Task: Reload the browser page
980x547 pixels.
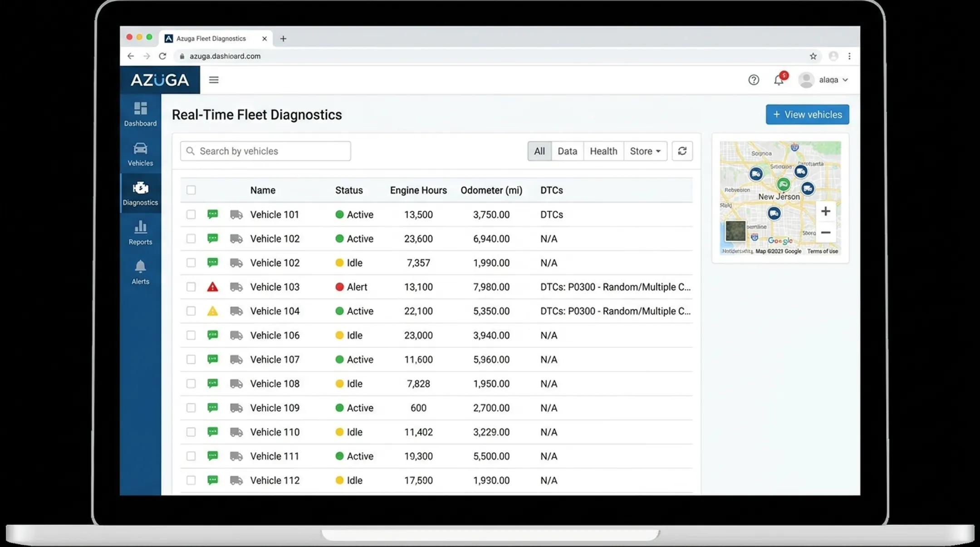Action: (x=162, y=56)
